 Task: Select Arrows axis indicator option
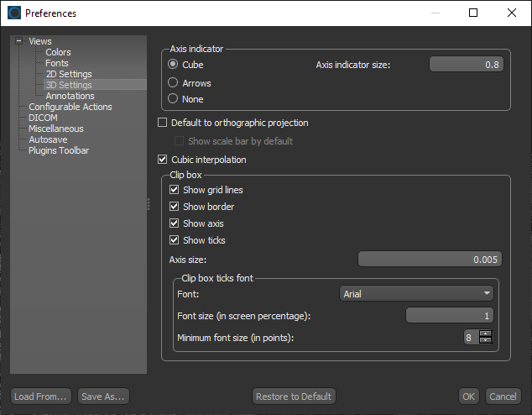click(x=174, y=83)
